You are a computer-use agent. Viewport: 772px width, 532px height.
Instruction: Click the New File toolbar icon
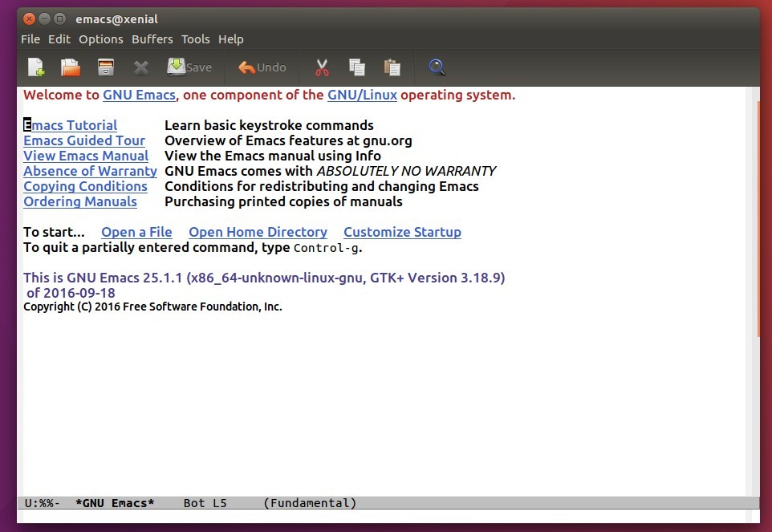pos(36,67)
